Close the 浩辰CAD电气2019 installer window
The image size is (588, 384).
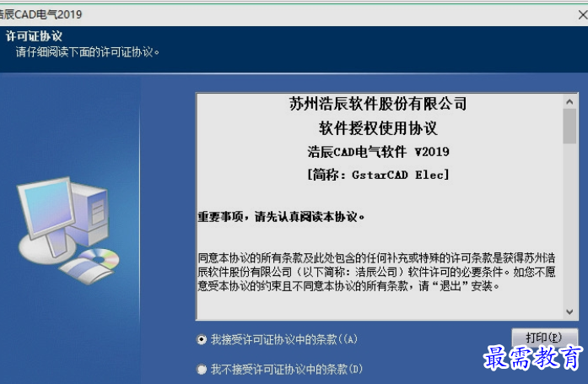[582, 15]
